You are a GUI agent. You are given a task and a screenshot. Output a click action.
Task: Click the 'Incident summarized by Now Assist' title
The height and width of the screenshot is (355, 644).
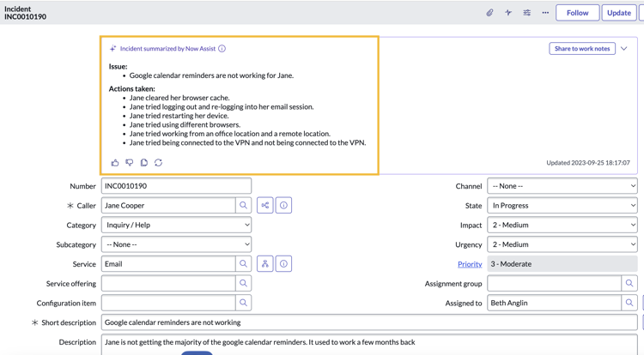167,48
